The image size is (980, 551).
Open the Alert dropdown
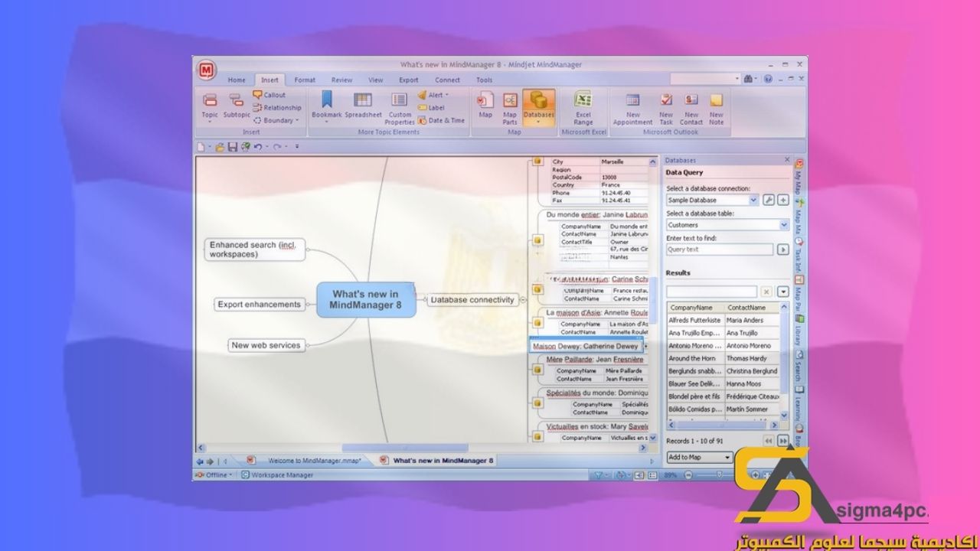(433, 95)
